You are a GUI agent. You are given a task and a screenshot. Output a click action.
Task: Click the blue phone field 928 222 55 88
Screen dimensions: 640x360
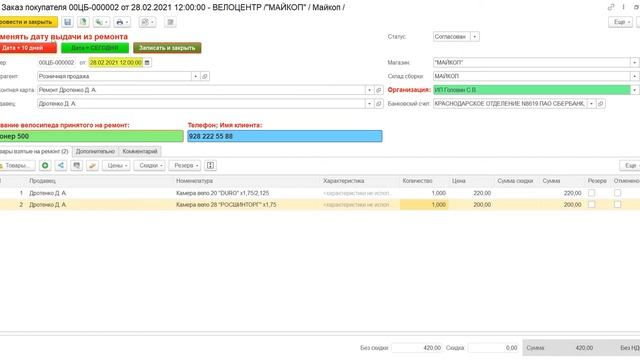click(285, 136)
